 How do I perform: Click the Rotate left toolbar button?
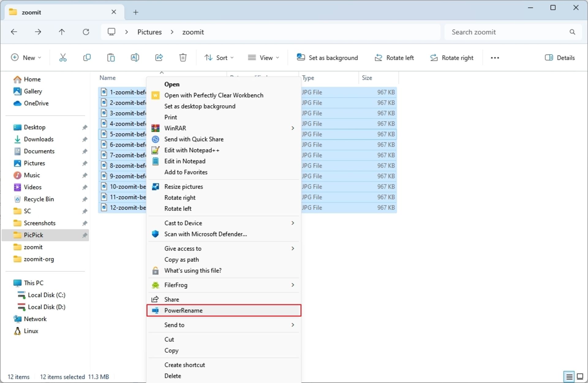pyautogui.click(x=394, y=58)
